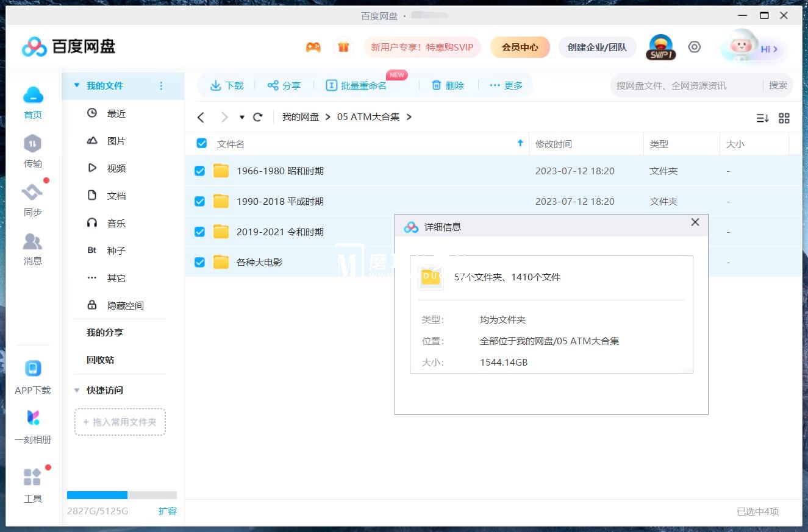Click the 下载 (Download) toolbar icon
The height and width of the screenshot is (532, 808).
click(x=226, y=85)
